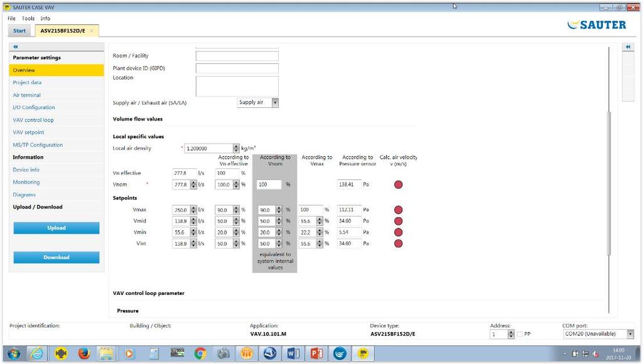Viewport: 643px width, 364px height.
Task: Click the Vn effective l/s value field
Action: click(x=184, y=173)
